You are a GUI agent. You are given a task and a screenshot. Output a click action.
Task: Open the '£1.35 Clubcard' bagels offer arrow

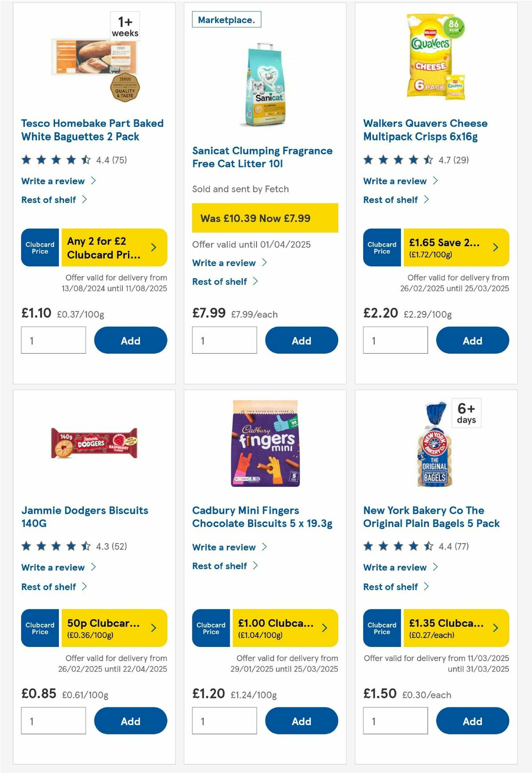click(x=496, y=628)
